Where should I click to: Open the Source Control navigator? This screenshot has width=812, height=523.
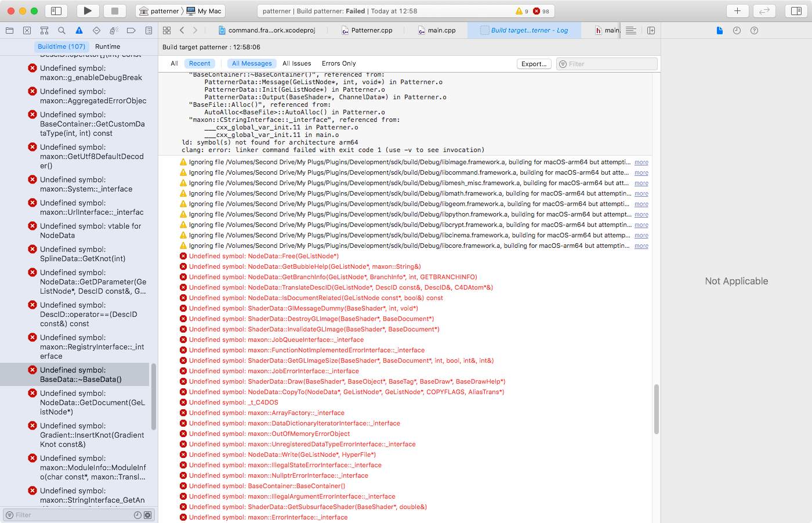(x=27, y=30)
